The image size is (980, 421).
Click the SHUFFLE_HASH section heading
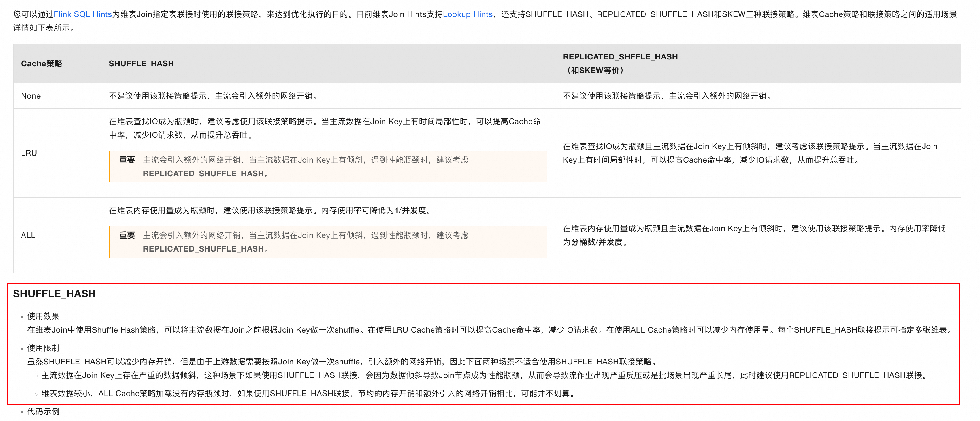click(x=54, y=294)
